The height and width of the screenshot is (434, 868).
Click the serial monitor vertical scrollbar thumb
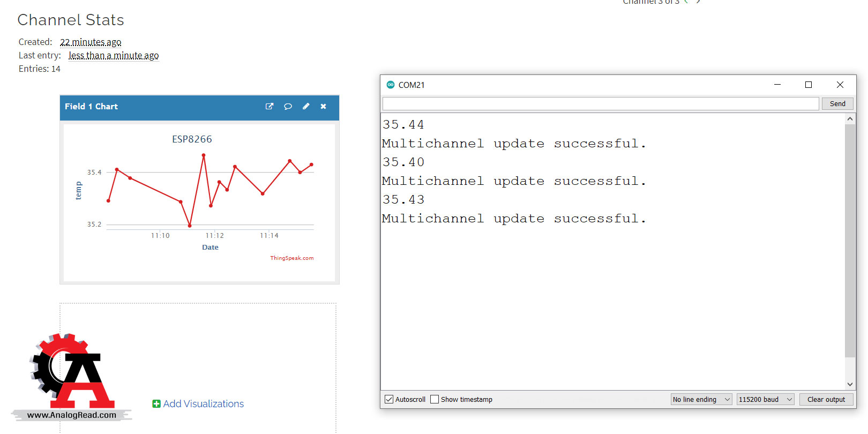coord(850,241)
